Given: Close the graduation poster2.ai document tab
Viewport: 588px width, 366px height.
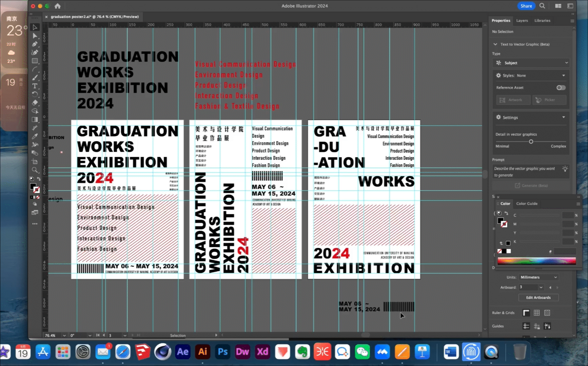Looking at the screenshot, I should tap(46, 17).
